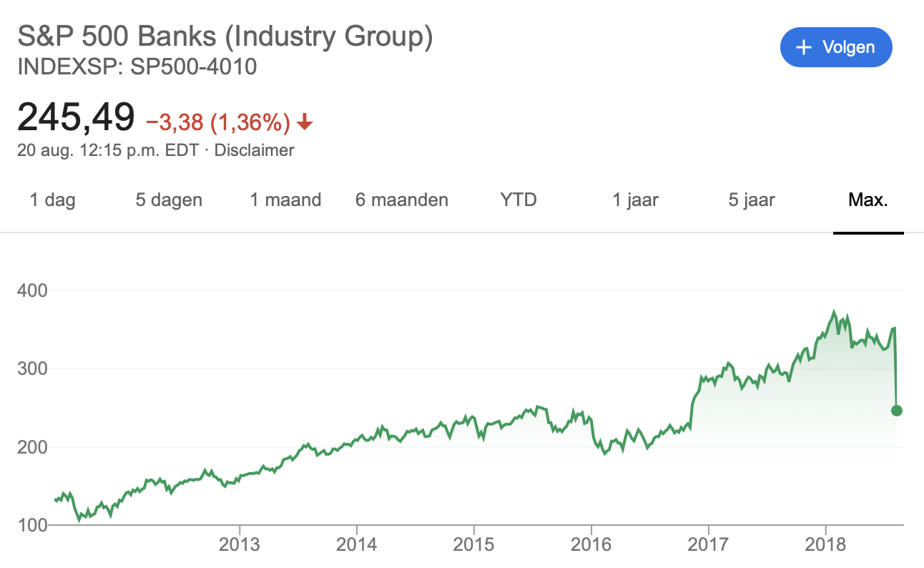Select the 6 maanden tab
The height and width of the screenshot is (568, 924).
click(x=402, y=200)
